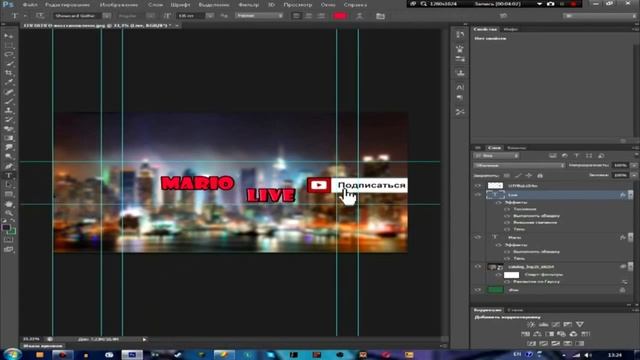Select the Horizontal Type tool

point(8,176)
